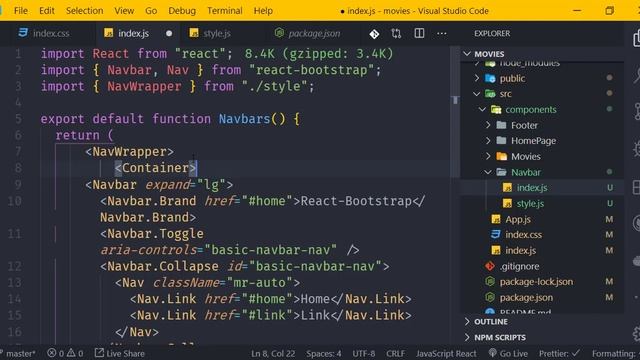The height and width of the screenshot is (360, 640).
Task: Change indentation via Spaces: 4
Action: [x=324, y=353]
